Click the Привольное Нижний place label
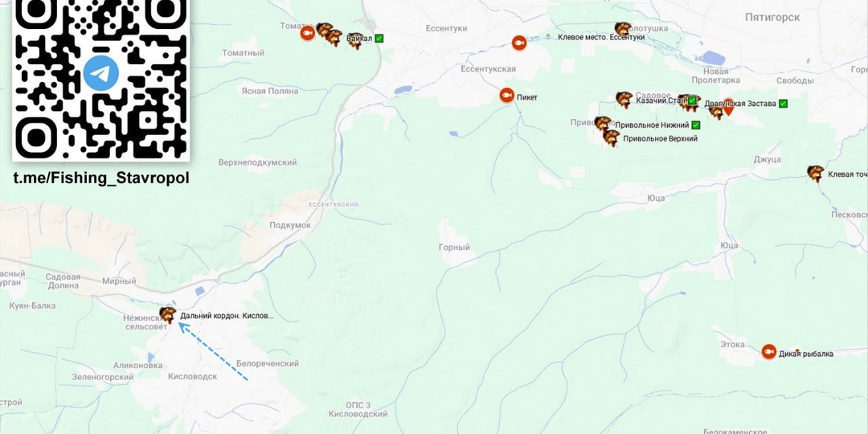Viewport: 868px width, 434px height. click(x=652, y=125)
